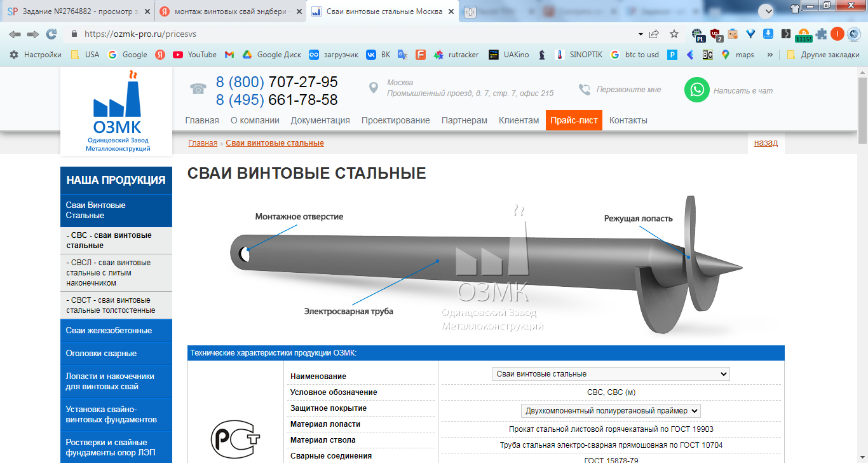Open the YouTube bookmark
The image size is (868, 463).
(194, 55)
